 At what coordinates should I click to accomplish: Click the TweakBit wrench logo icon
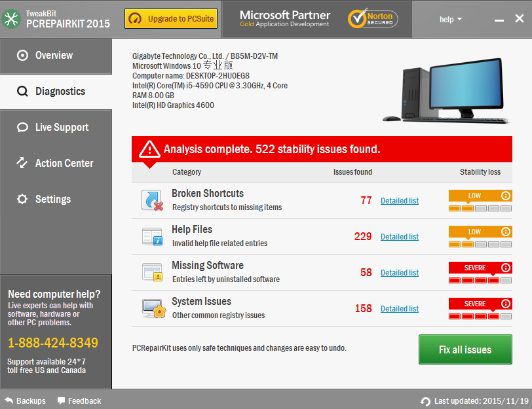(x=11, y=19)
